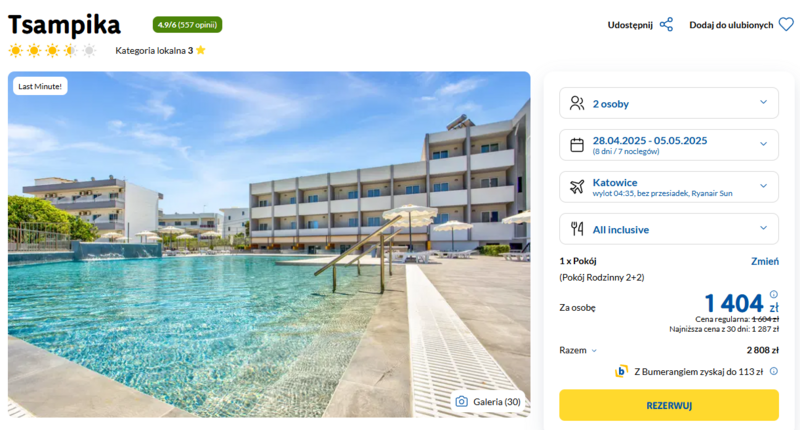Click the Zmień room link
Viewport: 800px width, 430px height.
765,261
